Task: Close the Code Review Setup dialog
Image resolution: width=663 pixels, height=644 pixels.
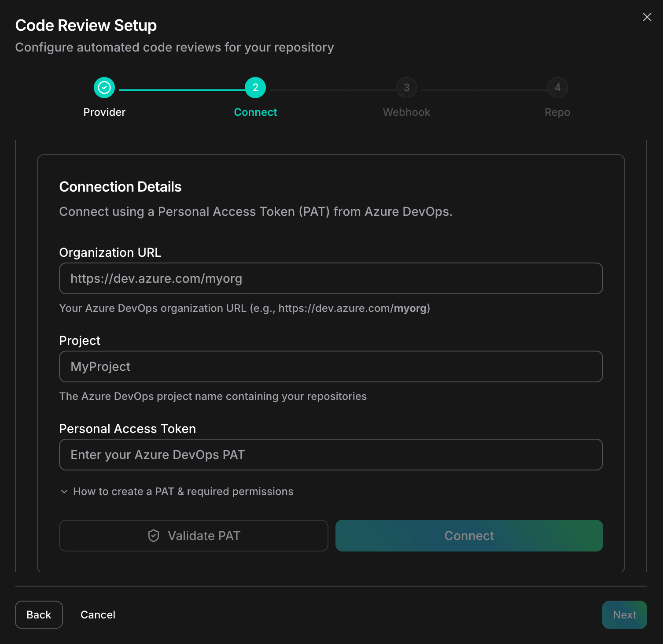Action: click(x=647, y=17)
